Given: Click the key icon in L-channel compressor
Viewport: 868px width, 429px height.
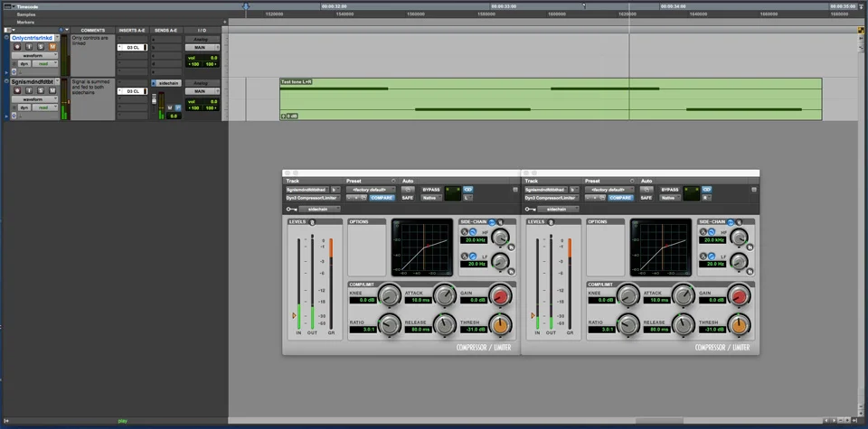Looking at the screenshot, I should point(292,209).
